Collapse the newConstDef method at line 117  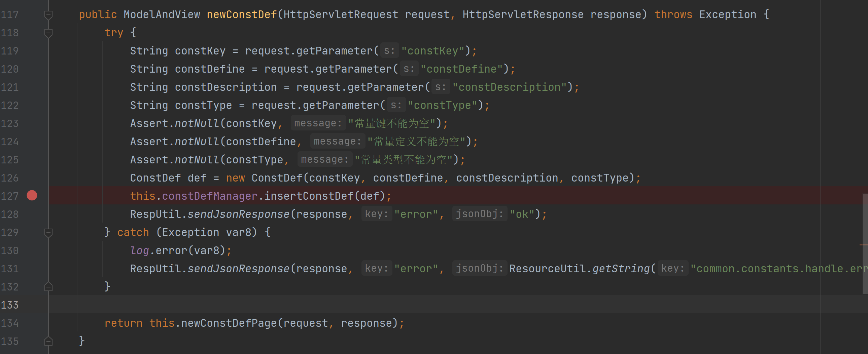[48, 15]
